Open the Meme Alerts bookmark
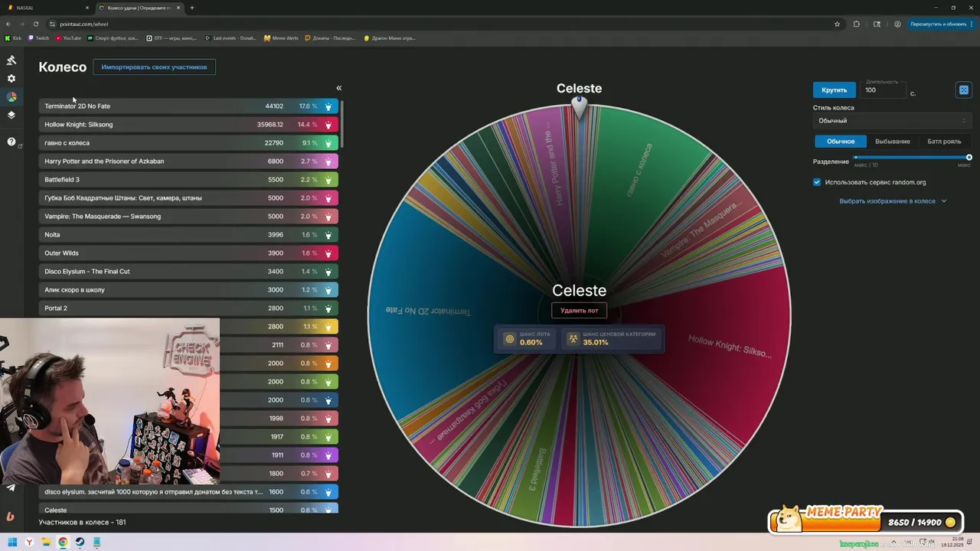 point(281,37)
